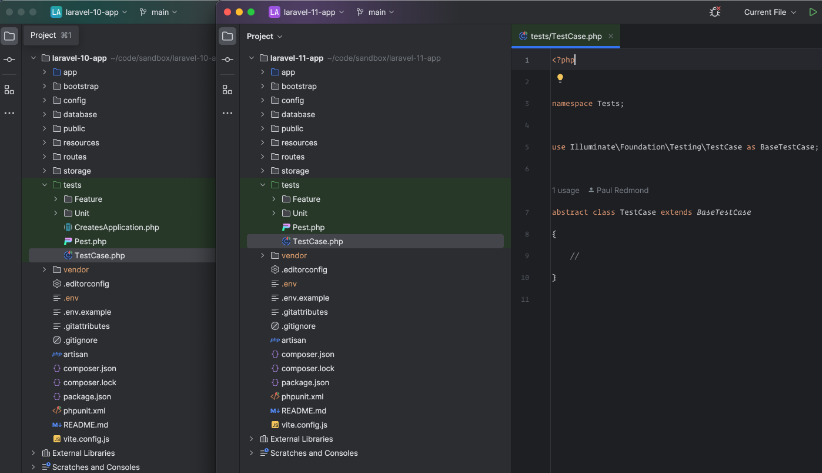Expand app folder in laravel-11-app tree
Image resolution: width=822 pixels, height=473 pixels.
tap(263, 72)
